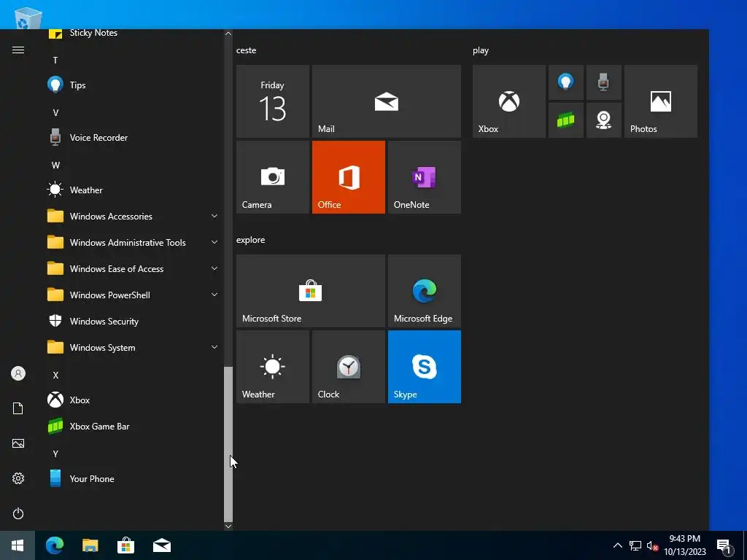Image resolution: width=747 pixels, height=560 pixels.
Task: Open the Mail tile
Action: tap(387, 101)
